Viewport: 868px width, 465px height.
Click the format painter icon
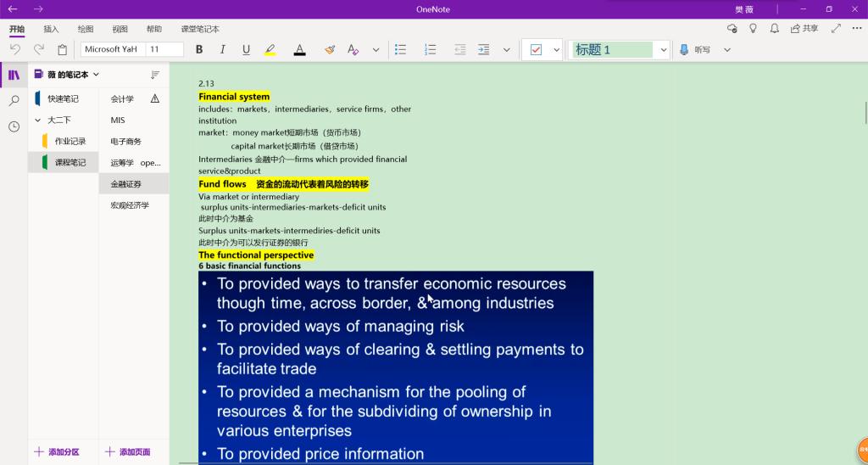(x=330, y=50)
